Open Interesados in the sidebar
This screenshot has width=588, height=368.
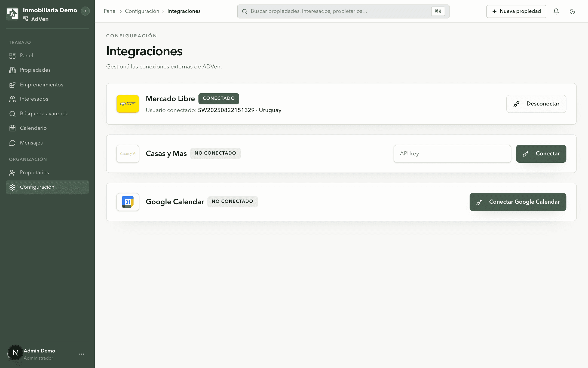pyautogui.click(x=47, y=99)
